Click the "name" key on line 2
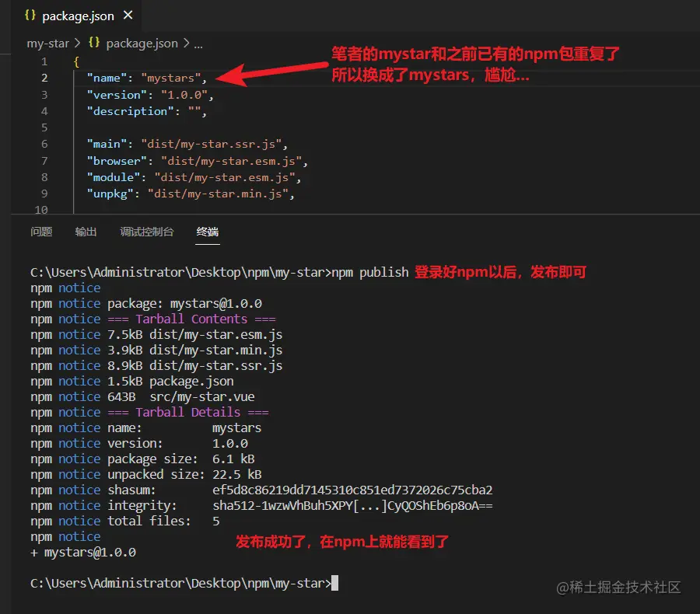The width and height of the screenshot is (700, 614). 107,78
